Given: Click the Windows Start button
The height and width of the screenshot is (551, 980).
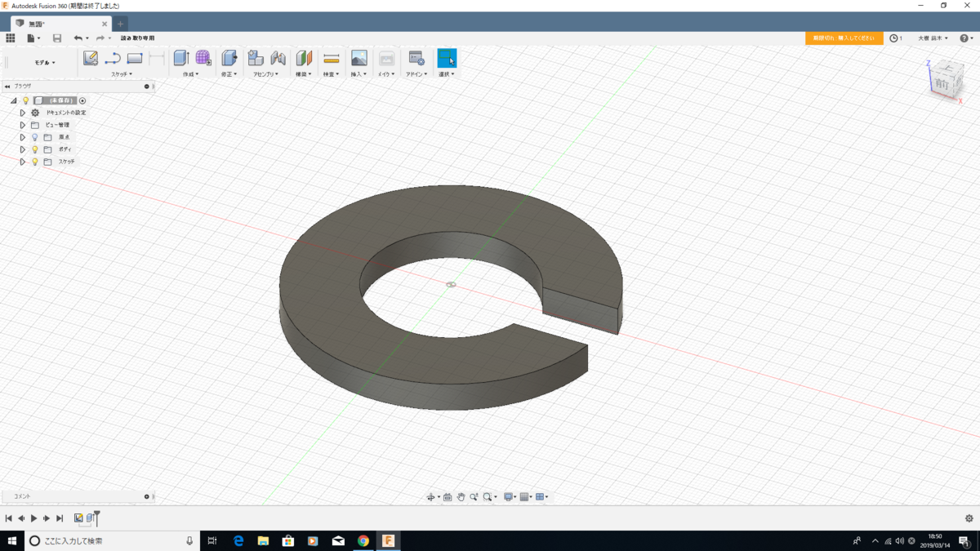Looking at the screenshot, I should pos(12,540).
